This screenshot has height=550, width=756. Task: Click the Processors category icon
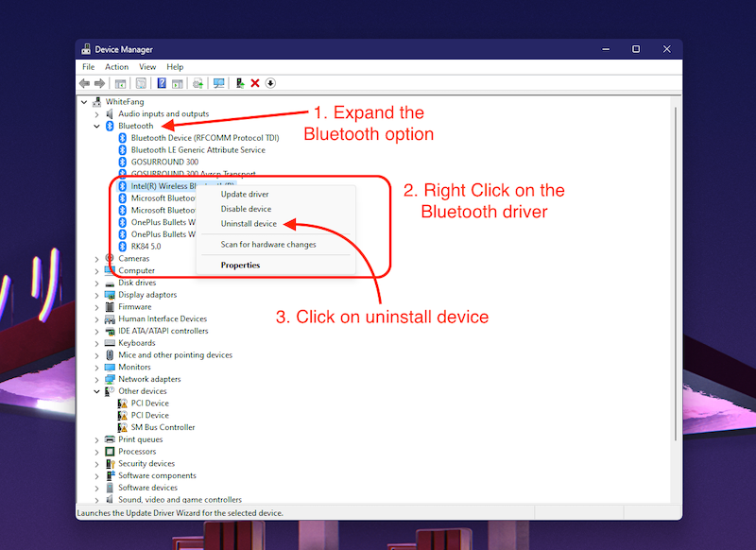point(110,451)
